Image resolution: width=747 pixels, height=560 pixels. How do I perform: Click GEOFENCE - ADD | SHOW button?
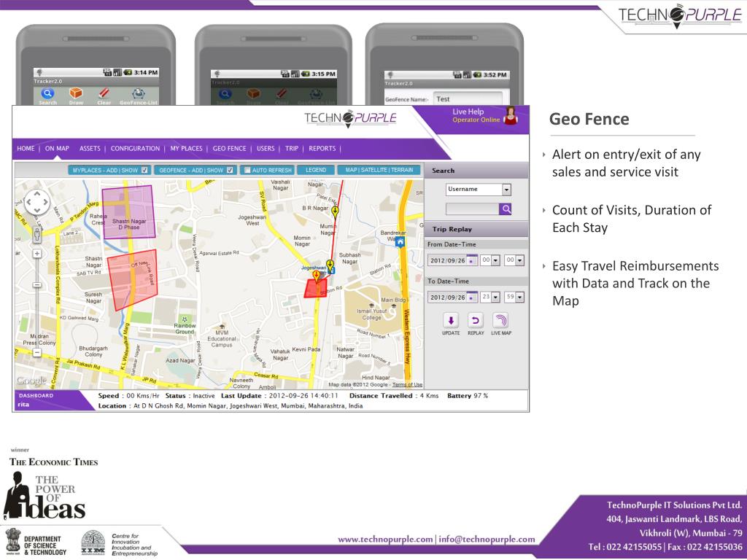[196, 170]
